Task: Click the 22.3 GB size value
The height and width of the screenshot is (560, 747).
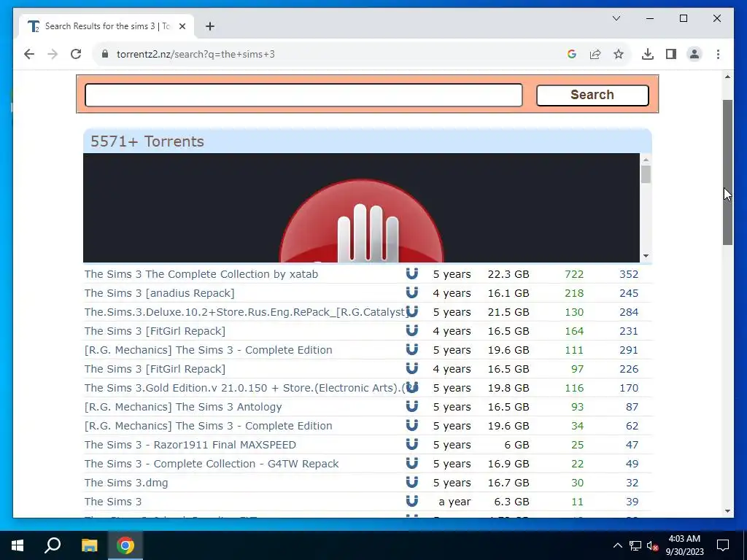Action: (508, 274)
